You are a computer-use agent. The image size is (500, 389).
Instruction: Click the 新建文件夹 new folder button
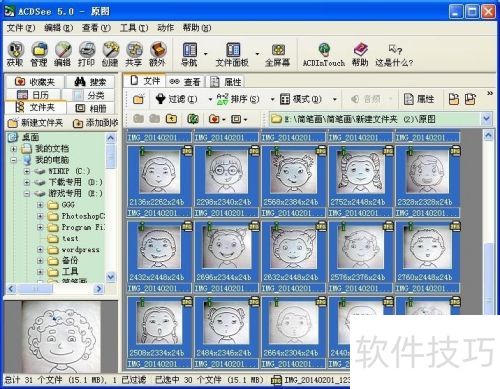pos(35,123)
